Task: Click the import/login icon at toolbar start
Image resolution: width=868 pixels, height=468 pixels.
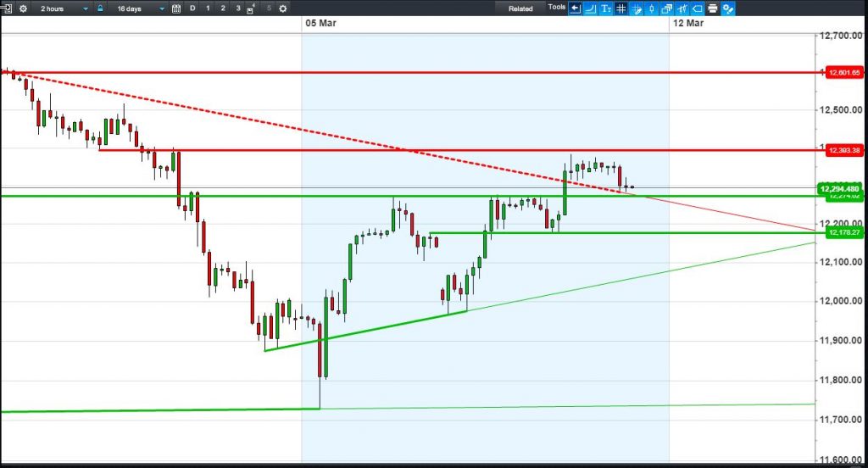Action: click(6, 8)
